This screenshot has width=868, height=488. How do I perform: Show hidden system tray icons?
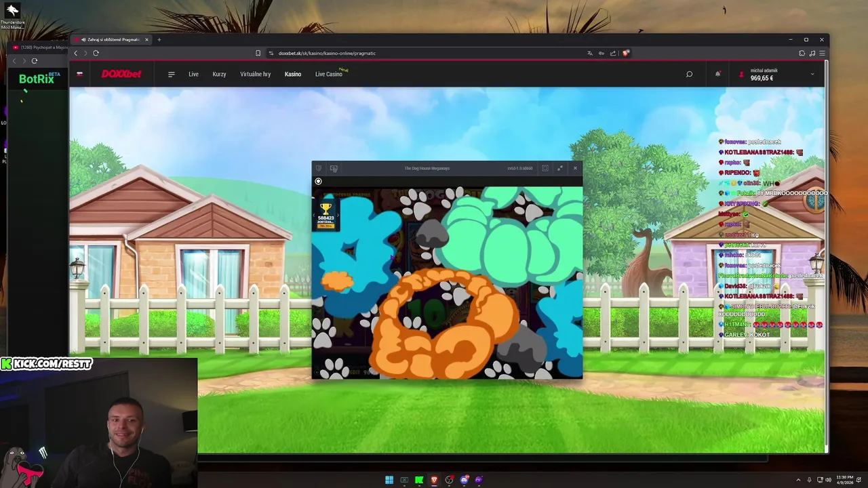pyautogui.click(x=798, y=480)
